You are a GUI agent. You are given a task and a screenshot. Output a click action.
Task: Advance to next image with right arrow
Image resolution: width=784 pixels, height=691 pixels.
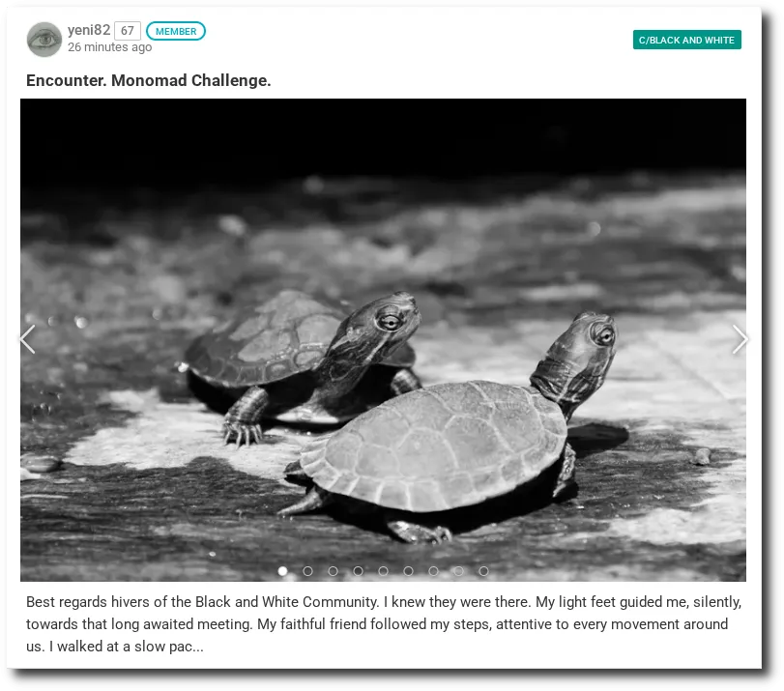[x=739, y=339]
